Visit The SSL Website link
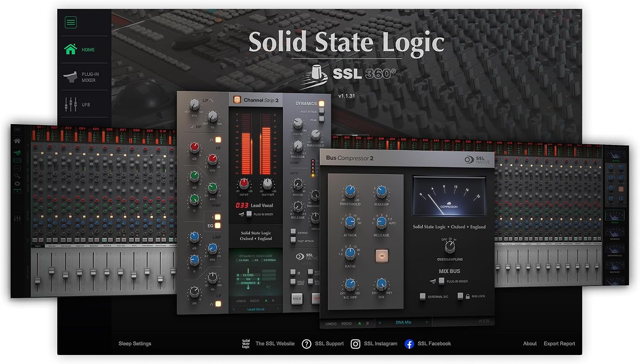 point(268,344)
